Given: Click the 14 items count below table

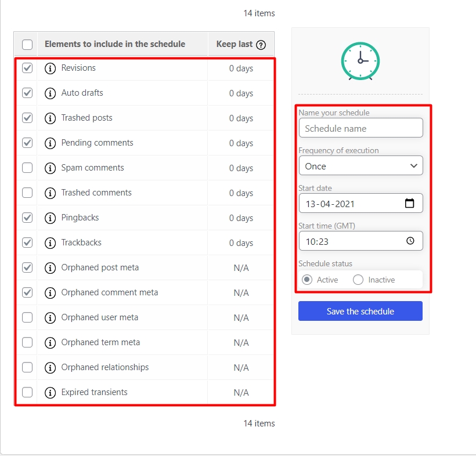Looking at the screenshot, I should coord(259,424).
